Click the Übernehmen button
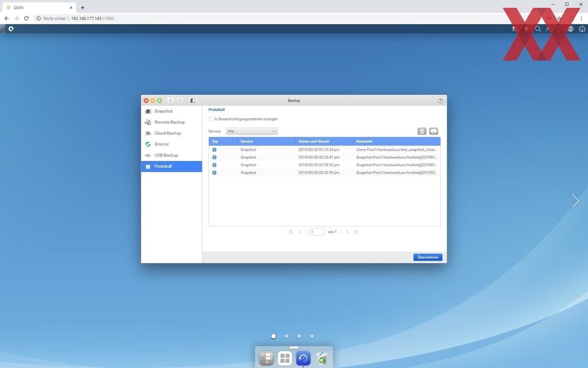588x368 pixels. coord(428,257)
